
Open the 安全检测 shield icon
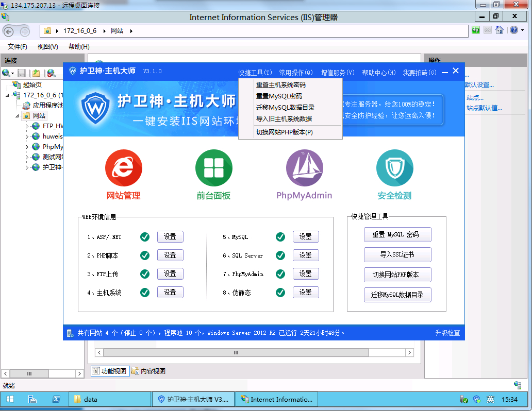coord(394,168)
